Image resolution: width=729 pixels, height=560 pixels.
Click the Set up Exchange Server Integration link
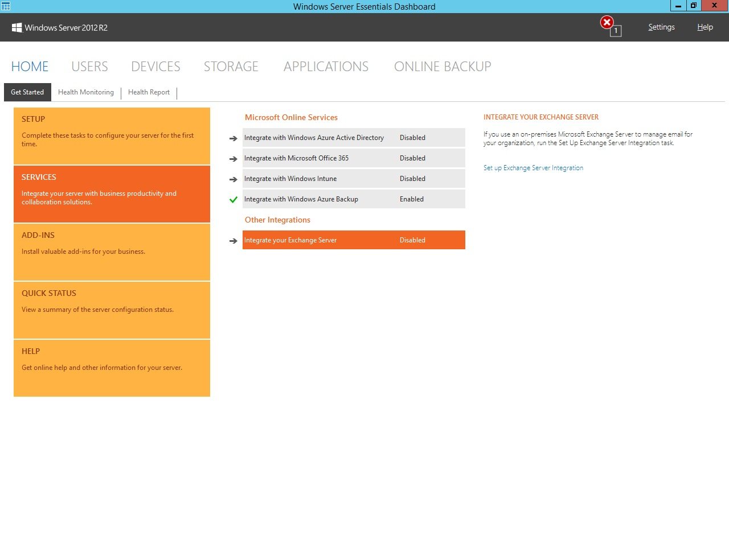click(533, 168)
